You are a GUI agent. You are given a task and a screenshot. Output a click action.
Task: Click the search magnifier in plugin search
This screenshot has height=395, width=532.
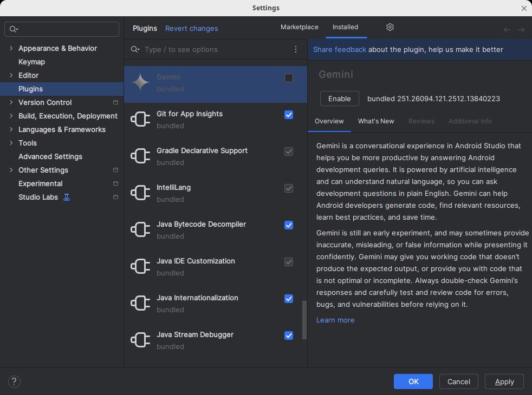tap(134, 49)
